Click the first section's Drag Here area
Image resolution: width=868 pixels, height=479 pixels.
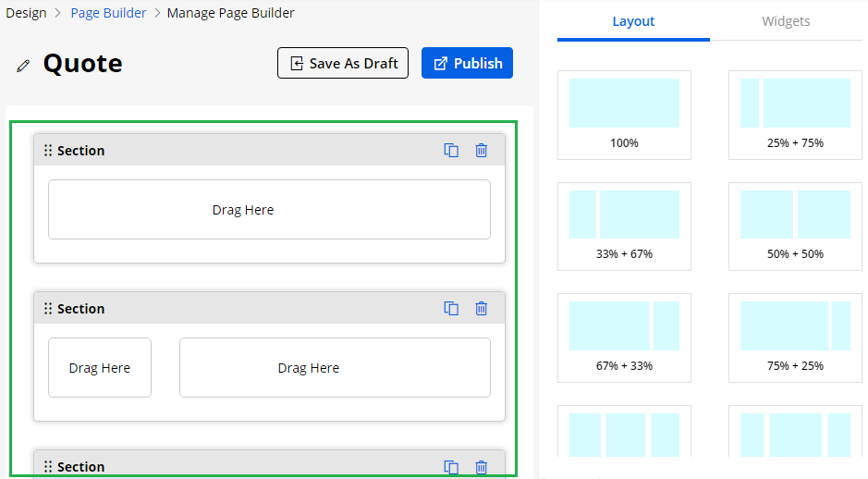click(x=269, y=210)
